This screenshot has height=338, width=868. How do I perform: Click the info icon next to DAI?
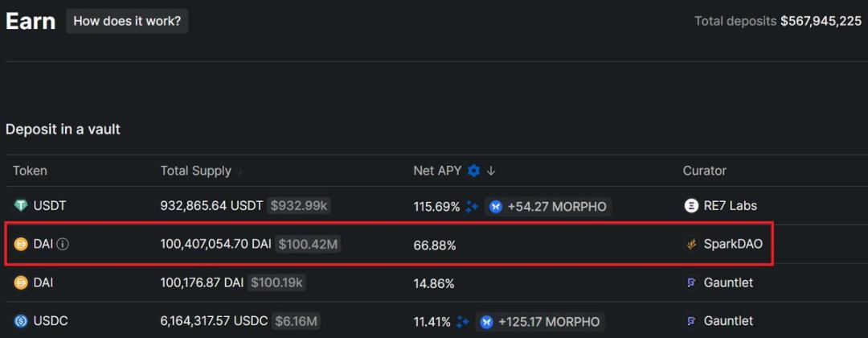[63, 245]
